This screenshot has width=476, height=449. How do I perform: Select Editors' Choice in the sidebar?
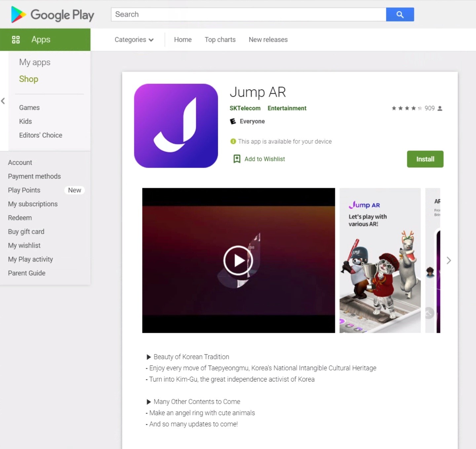click(x=41, y=135)
